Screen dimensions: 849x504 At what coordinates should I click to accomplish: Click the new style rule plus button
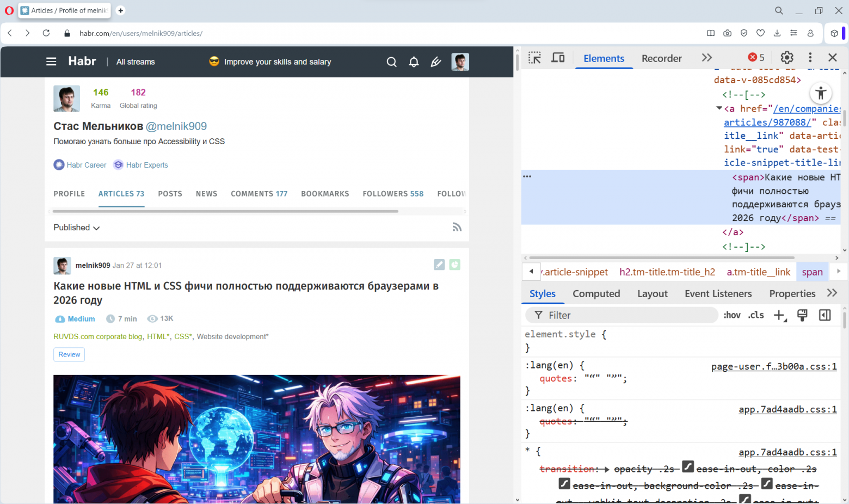779,315
